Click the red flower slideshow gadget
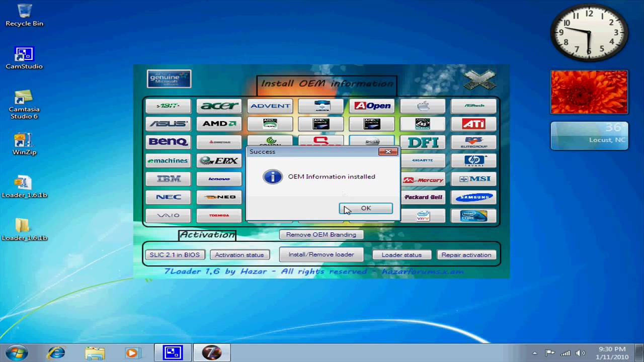Viewport: 644px width, 362px height. tap(589, 92)
